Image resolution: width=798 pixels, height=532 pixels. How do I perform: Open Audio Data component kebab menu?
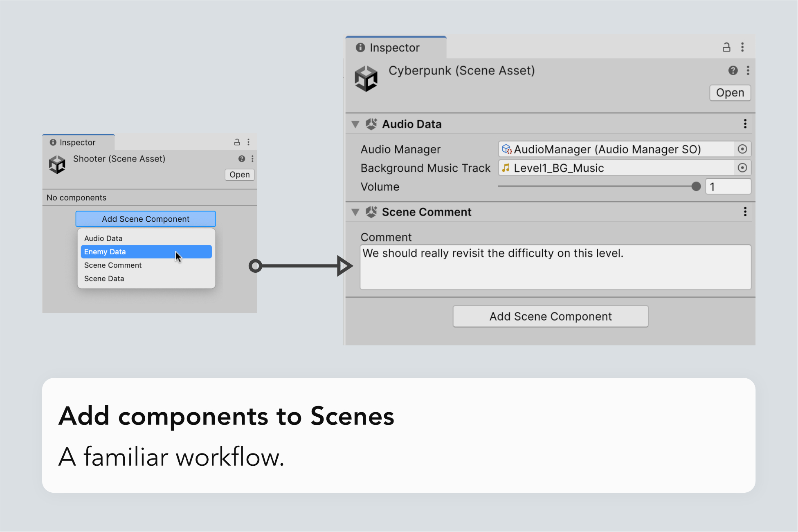745,124
